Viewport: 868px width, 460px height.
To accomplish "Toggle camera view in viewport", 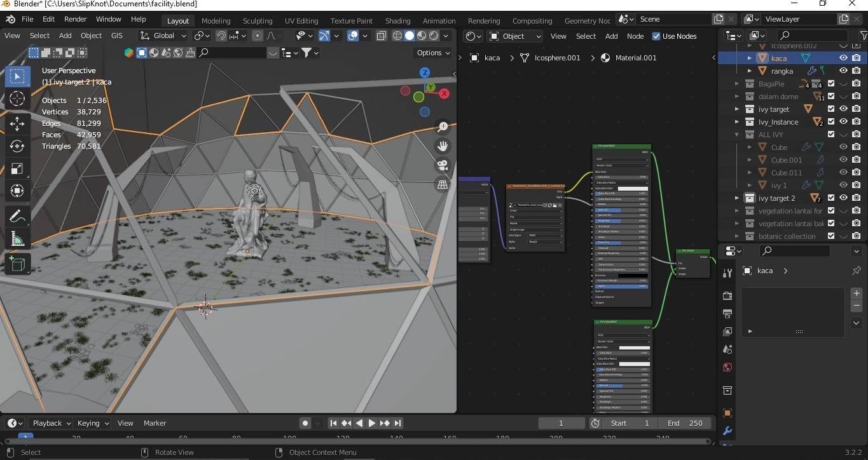I will 443,165.
